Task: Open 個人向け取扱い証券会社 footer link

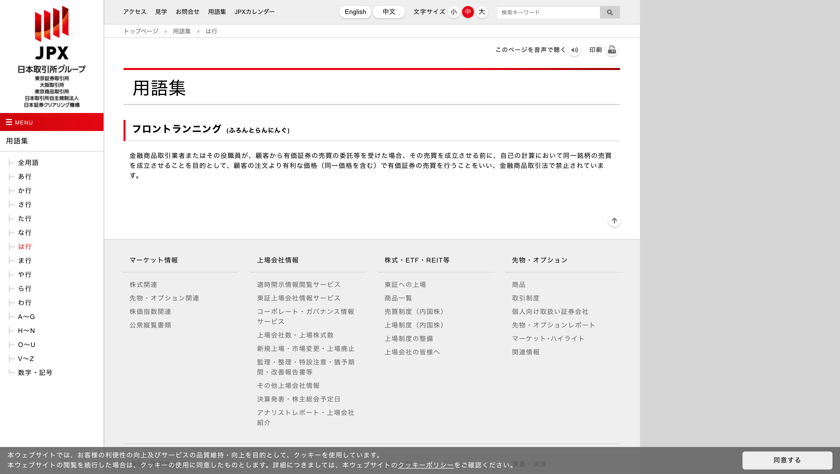Action: point(550,311)
